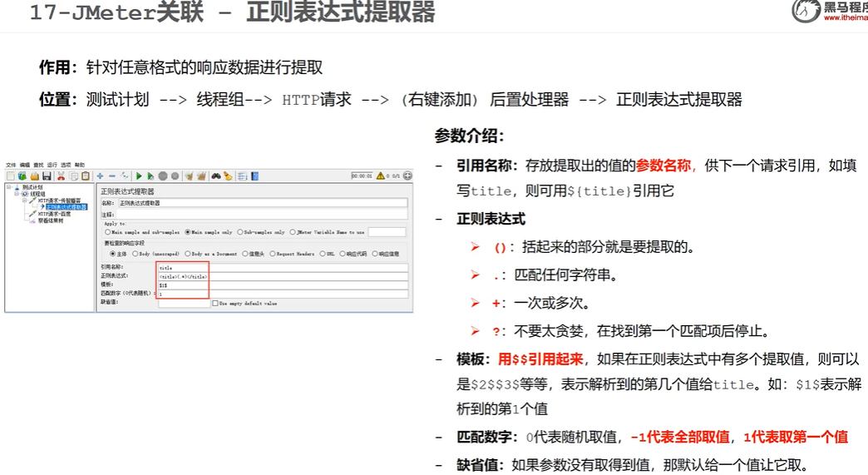
Task: Select HTTP请求-传智播客 in the tree
Action: 60,200
